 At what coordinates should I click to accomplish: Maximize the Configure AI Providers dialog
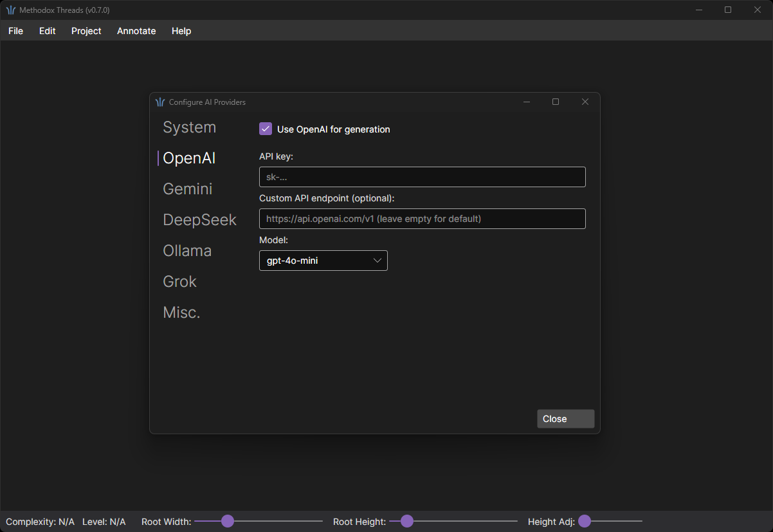556,102
